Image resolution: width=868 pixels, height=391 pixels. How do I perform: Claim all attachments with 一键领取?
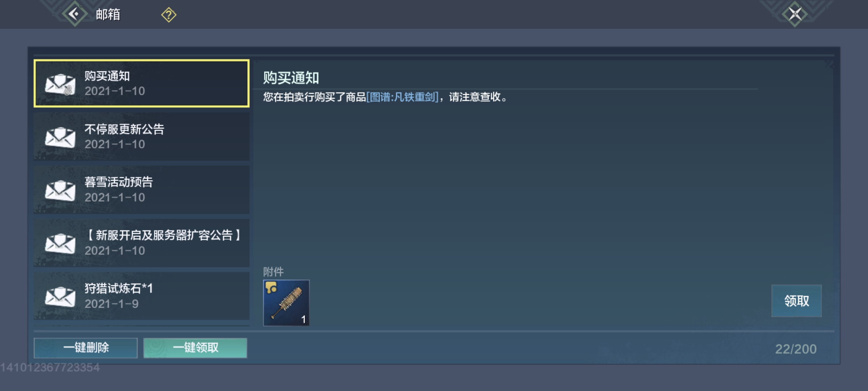pos(195,348)
